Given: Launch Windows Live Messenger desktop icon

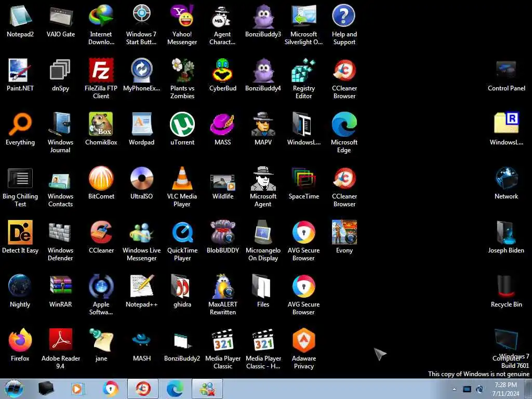Looking at the screenshot, I should 141,241.
